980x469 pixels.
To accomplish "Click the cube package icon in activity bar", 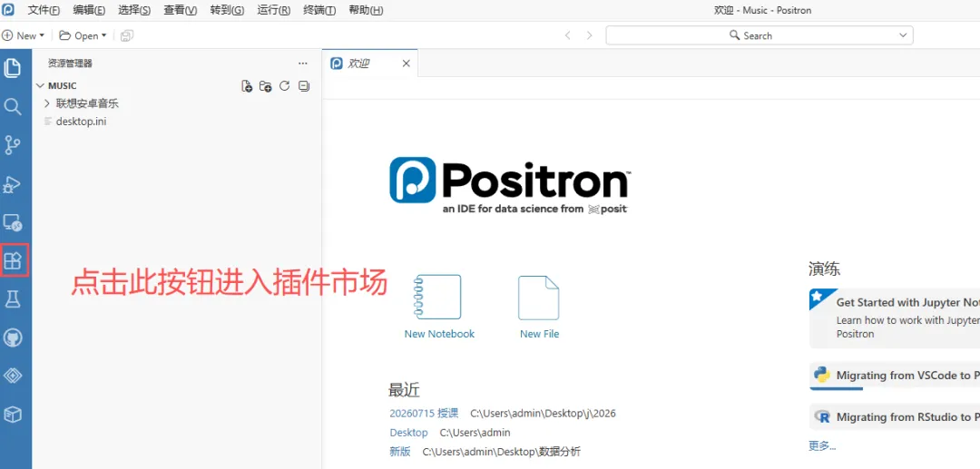I will 13,414.
